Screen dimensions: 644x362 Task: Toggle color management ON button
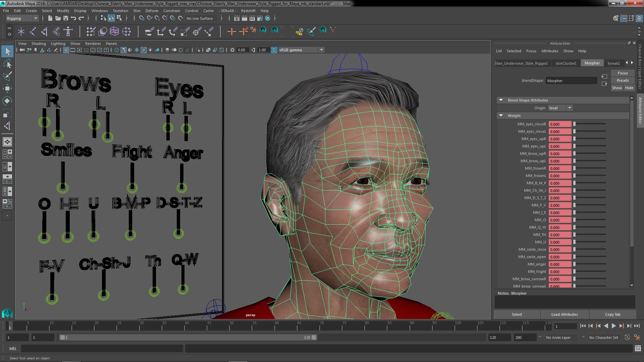(274, 50)
